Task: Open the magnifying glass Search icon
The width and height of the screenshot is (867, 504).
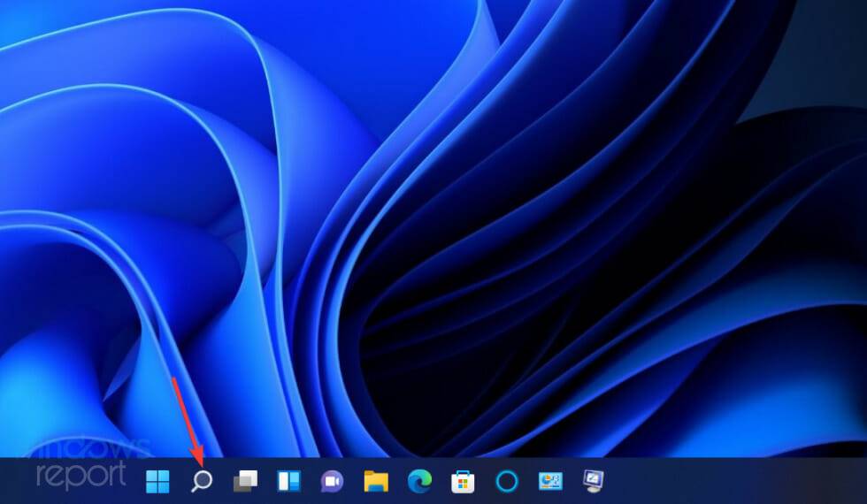Action: tap(202, 481)
